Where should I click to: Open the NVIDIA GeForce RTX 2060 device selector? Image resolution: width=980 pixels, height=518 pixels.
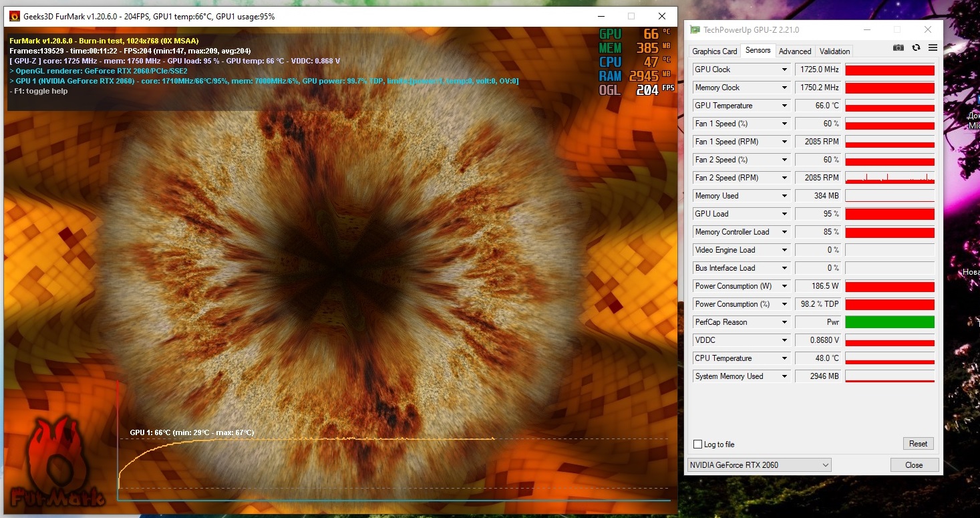tap(760, 465)
